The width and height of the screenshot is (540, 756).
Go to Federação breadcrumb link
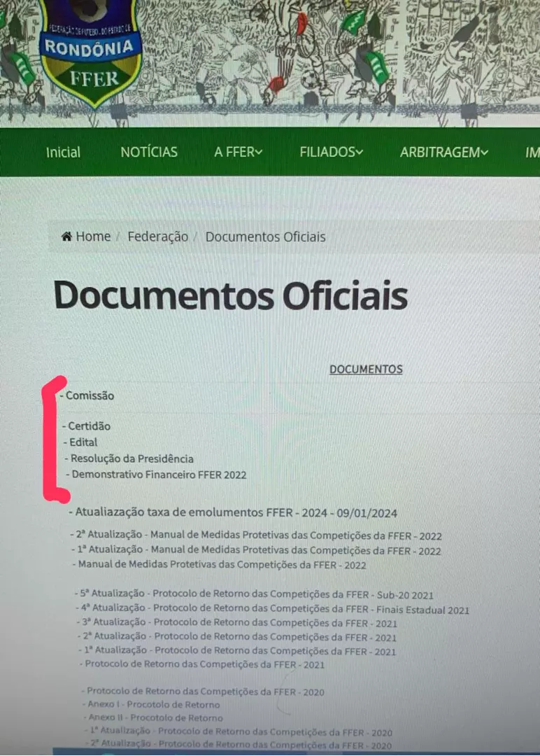click(x=157, y=237)
